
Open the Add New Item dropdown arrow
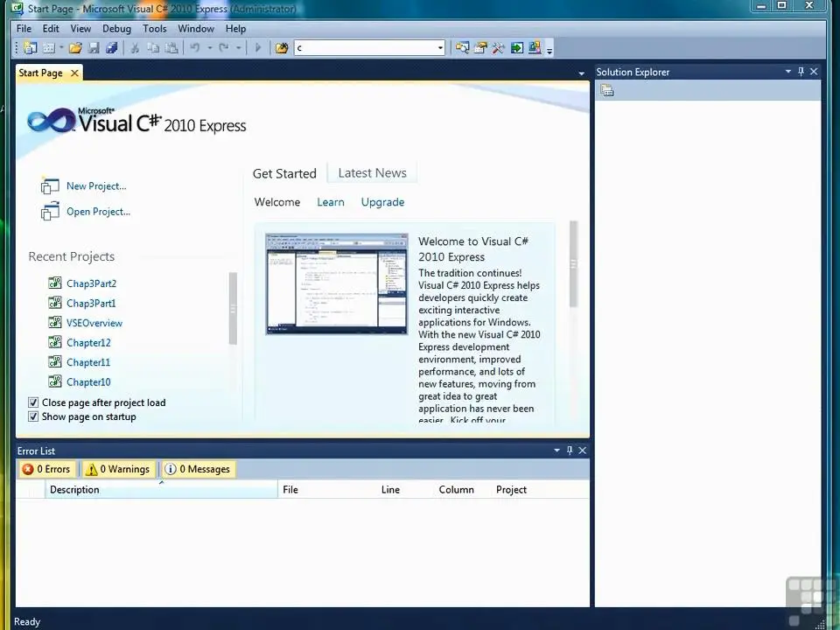click(61, 48)
